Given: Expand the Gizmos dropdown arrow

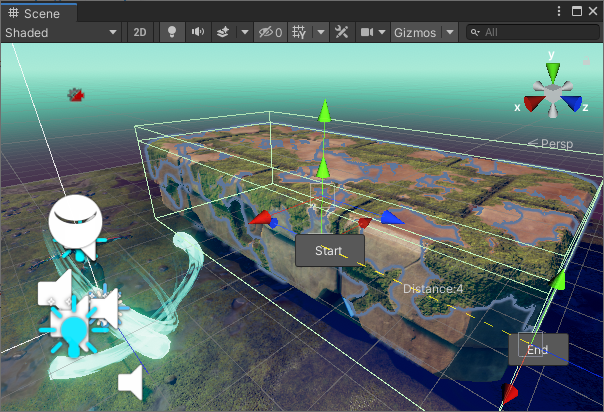Looking at the screenshot, I should 450,32.
